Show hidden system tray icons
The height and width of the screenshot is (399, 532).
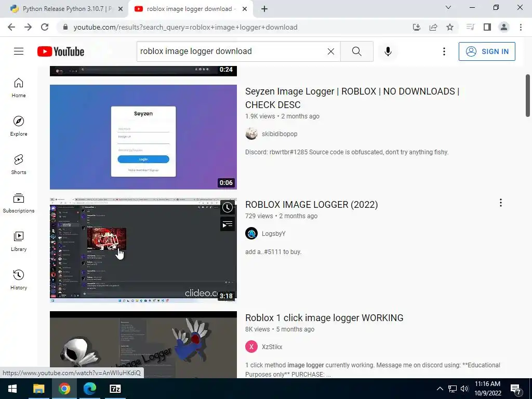tap(440, 389)
